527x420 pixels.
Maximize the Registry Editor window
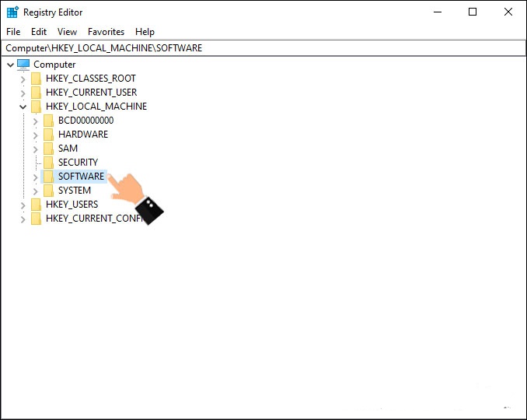[x=473, y=12]
